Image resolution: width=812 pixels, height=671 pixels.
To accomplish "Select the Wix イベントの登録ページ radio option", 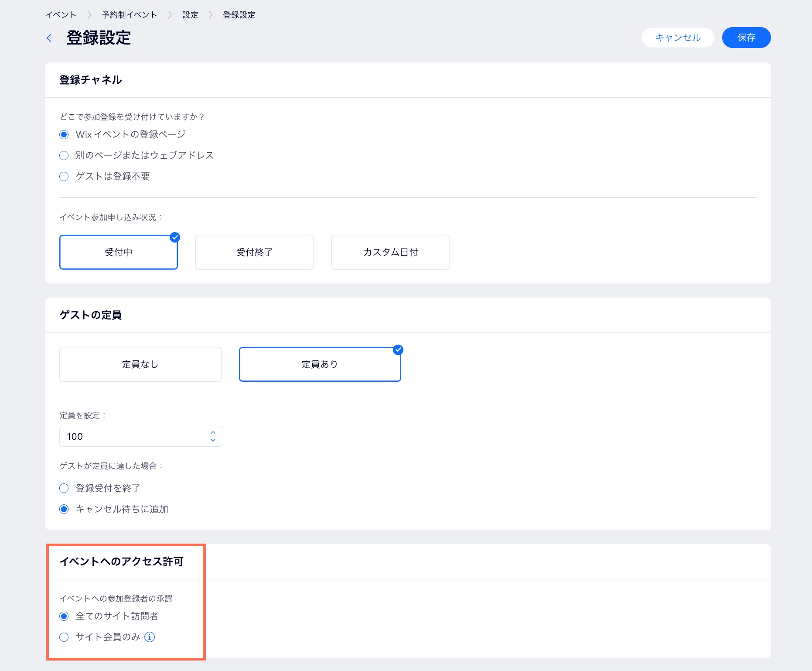I will 64,134.
